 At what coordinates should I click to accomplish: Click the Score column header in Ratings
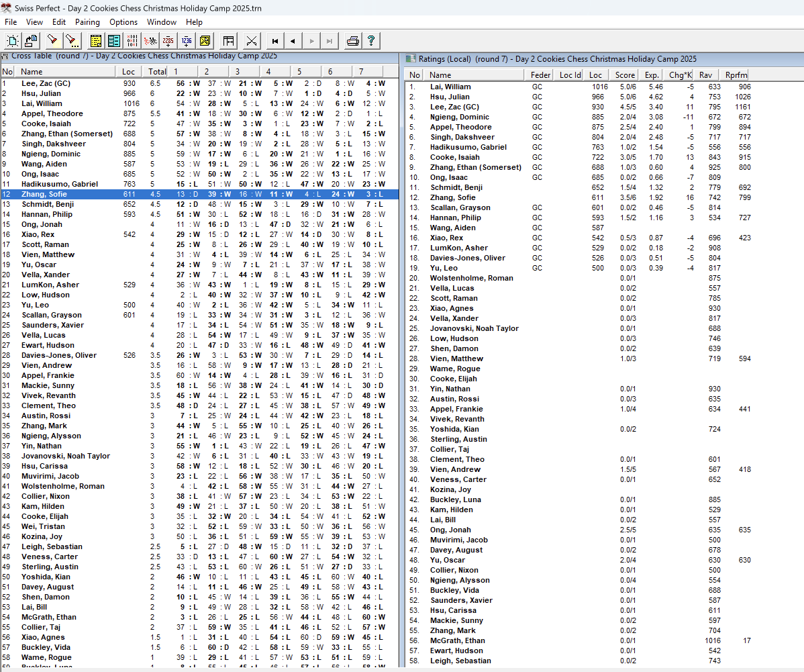click(x=625, y=75)
